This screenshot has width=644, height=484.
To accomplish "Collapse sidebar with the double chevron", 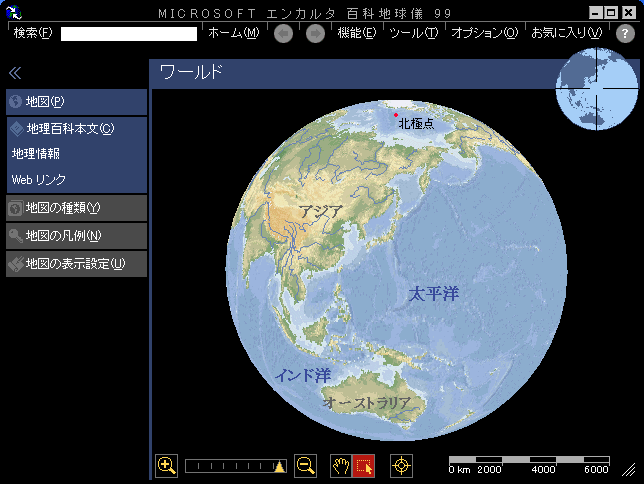I will [x=15, y=73].
